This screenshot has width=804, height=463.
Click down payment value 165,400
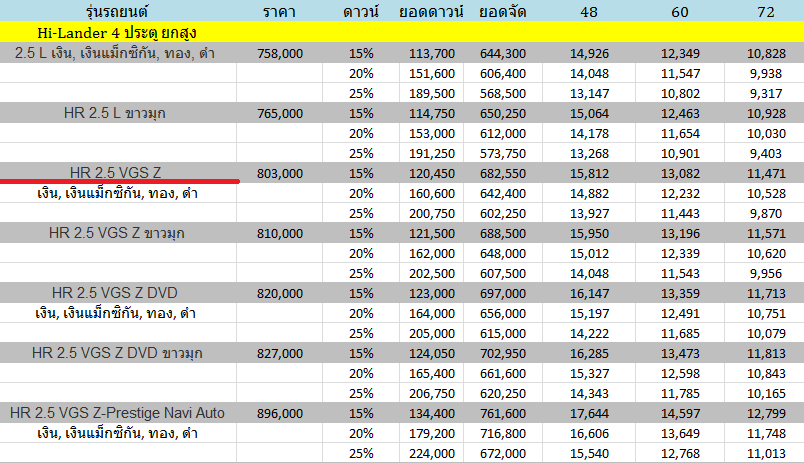432,374
